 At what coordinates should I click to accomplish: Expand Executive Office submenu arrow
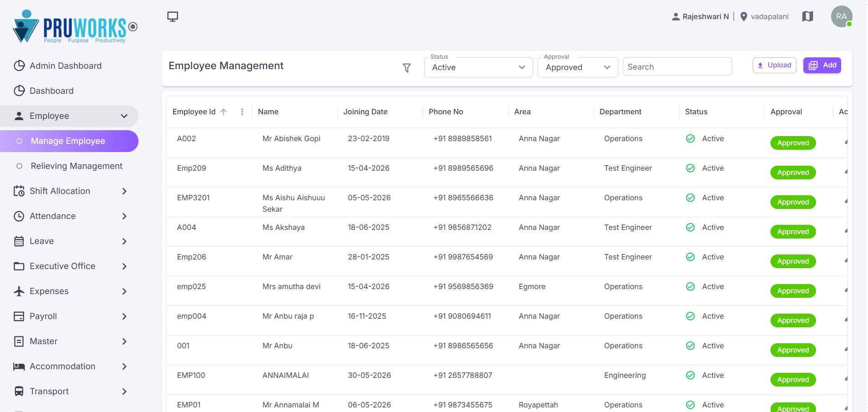click(x=124, y=266)
